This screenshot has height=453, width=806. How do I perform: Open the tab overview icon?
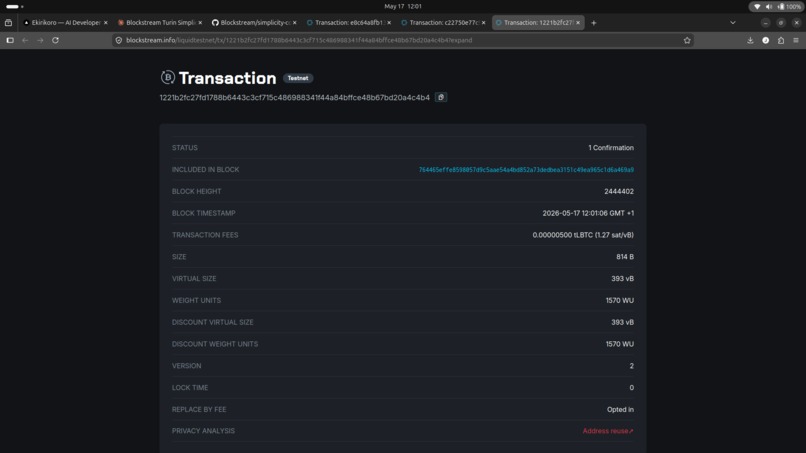click(x=8, y=23)
